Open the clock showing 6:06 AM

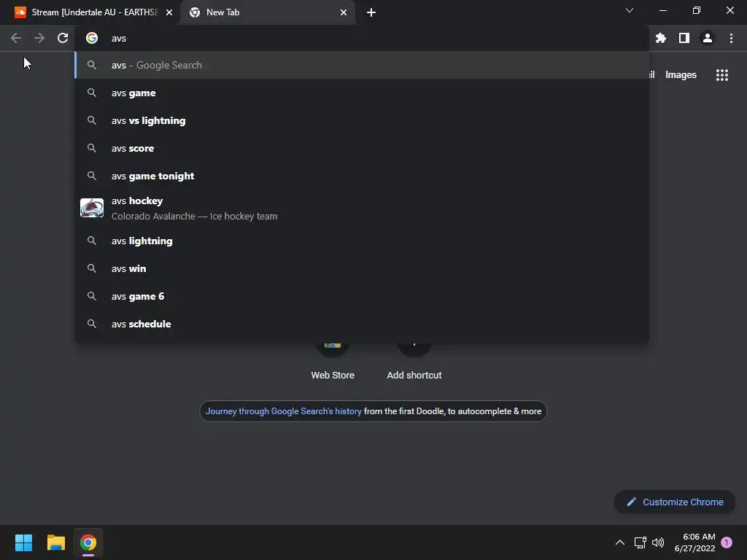[694, 542]
